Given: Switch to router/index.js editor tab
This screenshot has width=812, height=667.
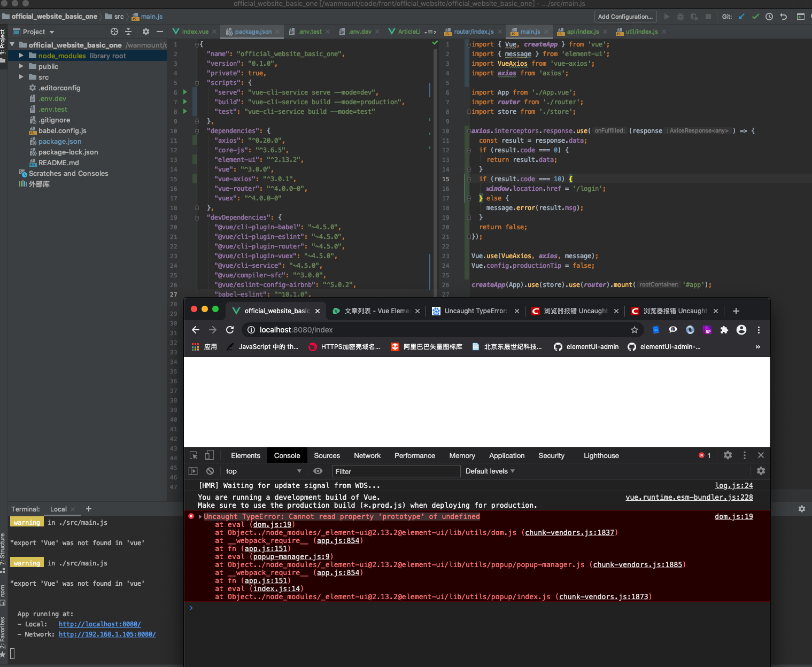Looking at the screenshot, I should (x=474, y=32).
